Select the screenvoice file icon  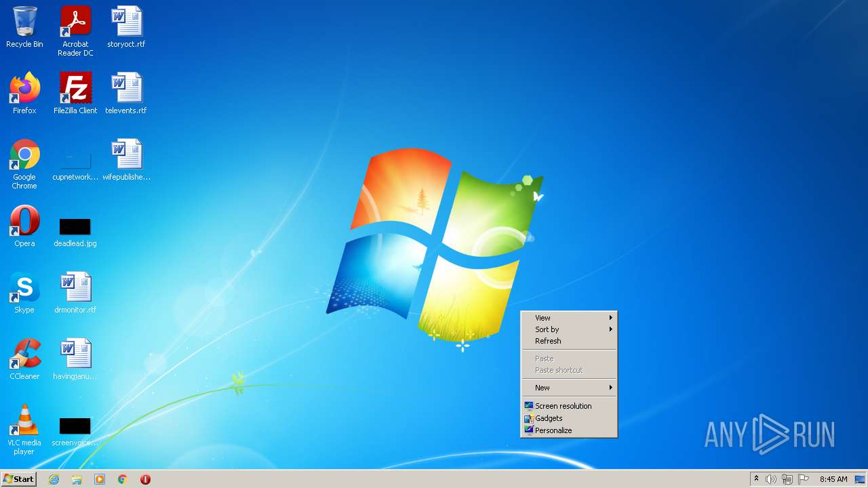click(x=75, y=431)
